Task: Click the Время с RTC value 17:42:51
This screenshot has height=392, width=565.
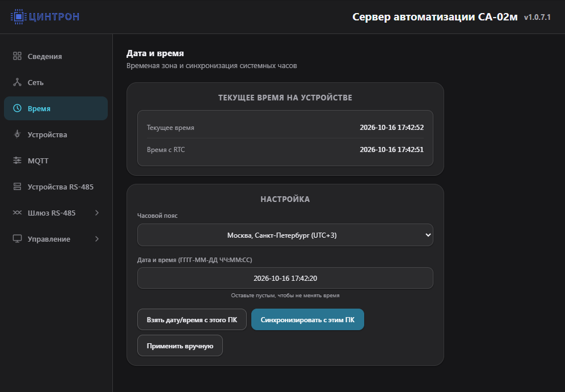Action: (x=391, y=150)
